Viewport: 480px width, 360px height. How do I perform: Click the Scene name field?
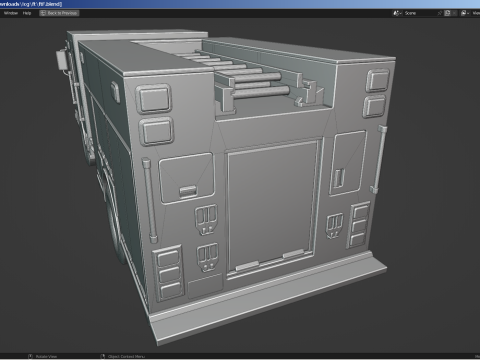420,13
